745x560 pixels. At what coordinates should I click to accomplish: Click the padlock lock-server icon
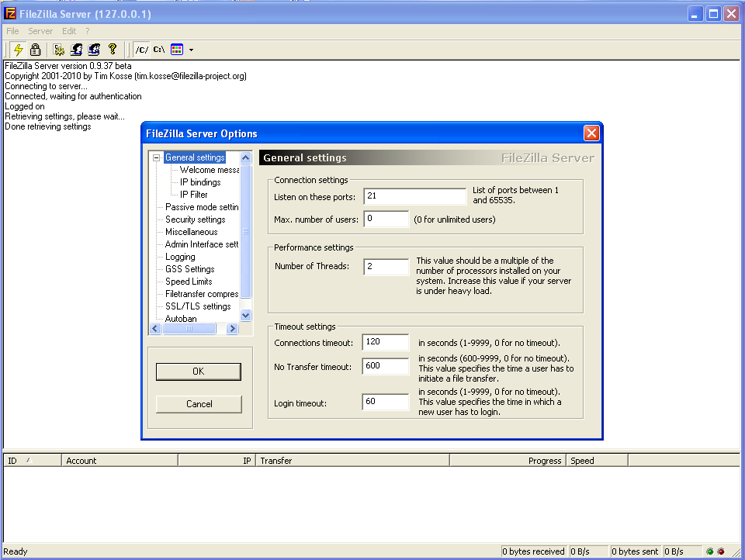pos(36,50)
